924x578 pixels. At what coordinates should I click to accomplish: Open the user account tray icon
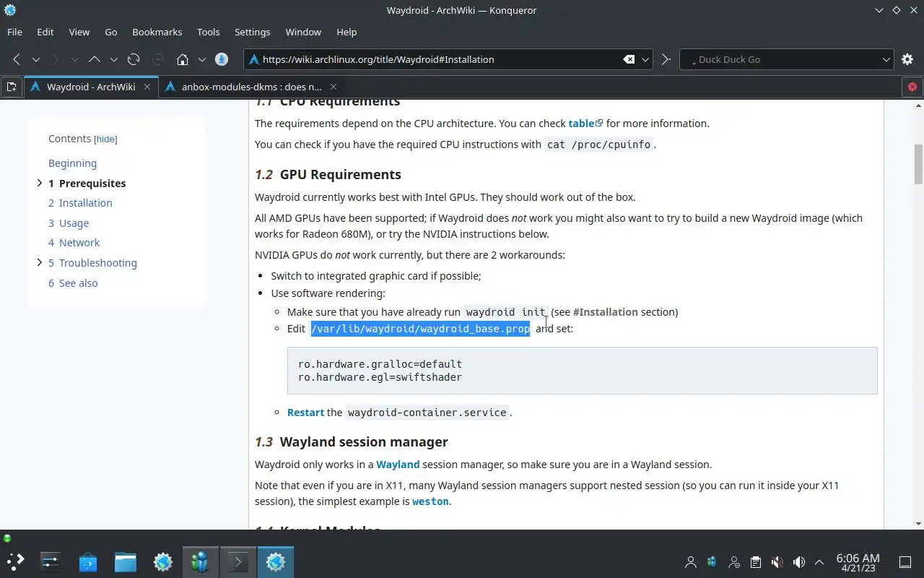(691, 562)
